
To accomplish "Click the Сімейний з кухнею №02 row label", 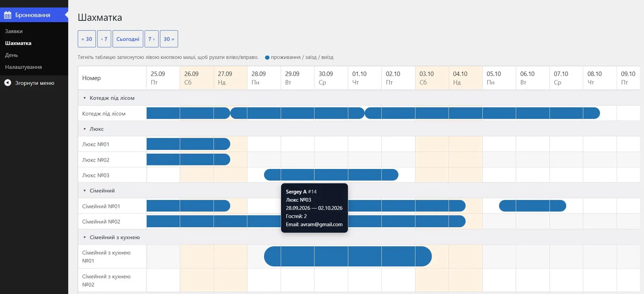I will point(106,280).
